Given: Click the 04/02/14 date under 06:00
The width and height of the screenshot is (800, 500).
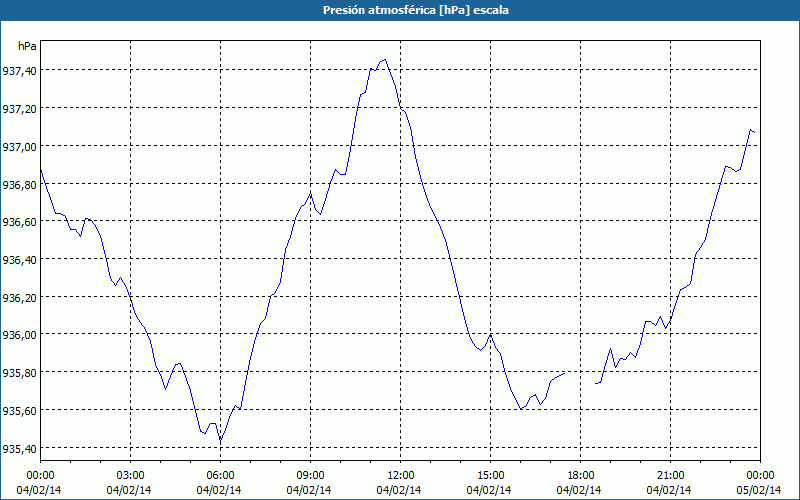Looking at the screenshot, I should click(x=219, y=490).
